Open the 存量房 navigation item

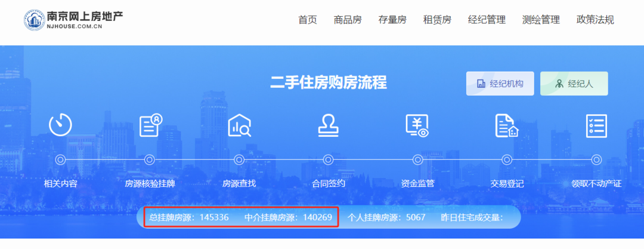392,20
